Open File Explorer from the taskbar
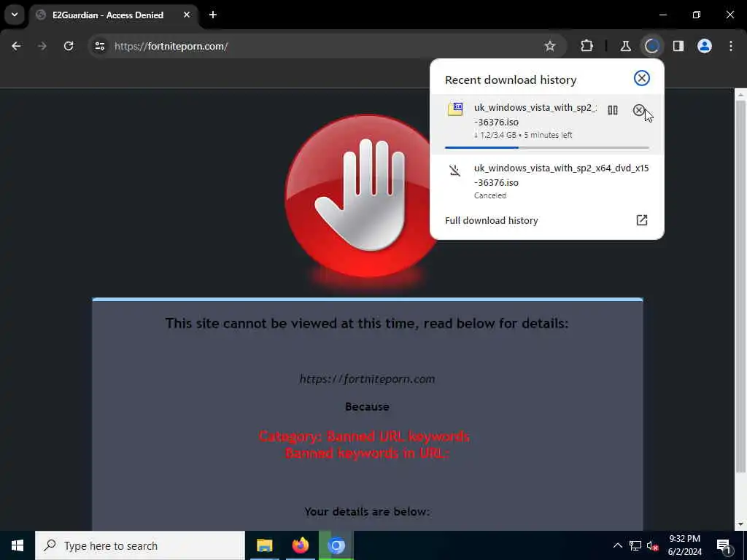 point(264,545)
